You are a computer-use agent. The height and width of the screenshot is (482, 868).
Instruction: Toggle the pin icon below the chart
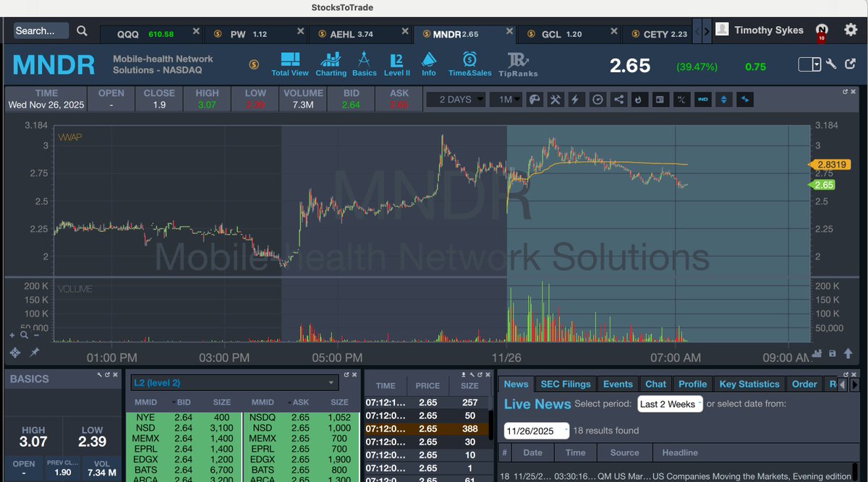pyautogui.click(x=34, y=353)
